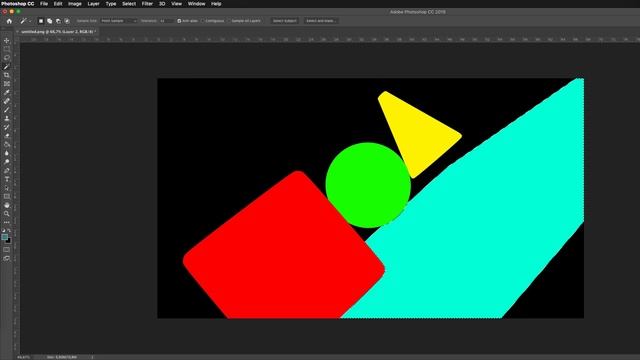Close the untitled.png document tab

[x=18, y=31]
